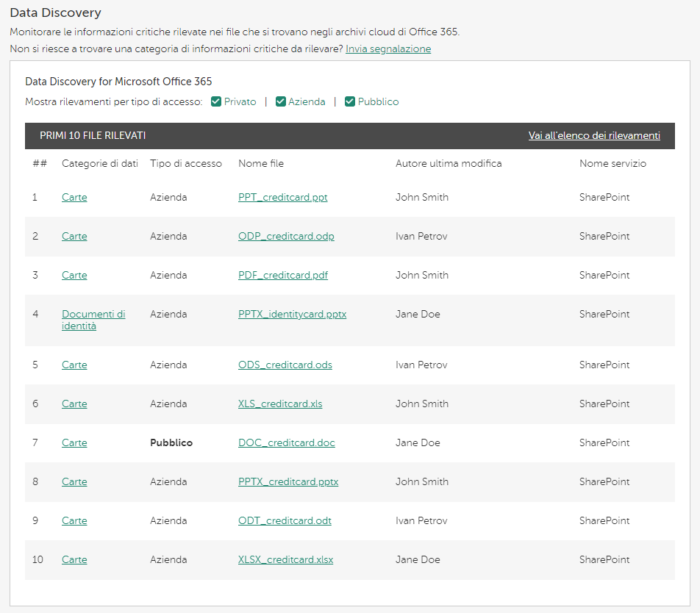
Task: Open the PPTX_creditcard.pptx file link
Action: coord(288,482)
